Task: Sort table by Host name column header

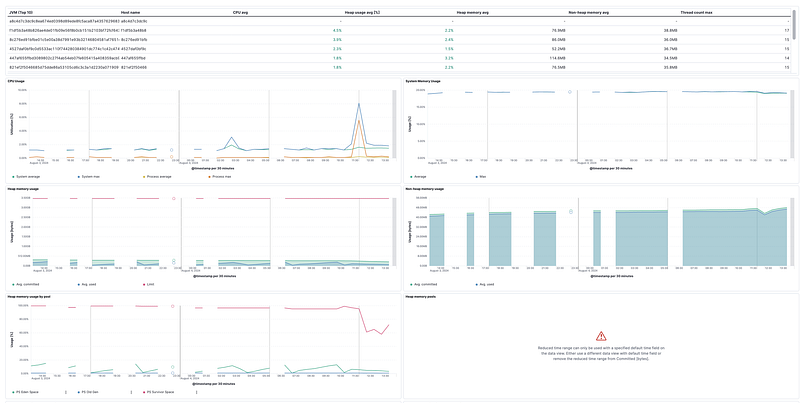Action: (x=131, y=12)
